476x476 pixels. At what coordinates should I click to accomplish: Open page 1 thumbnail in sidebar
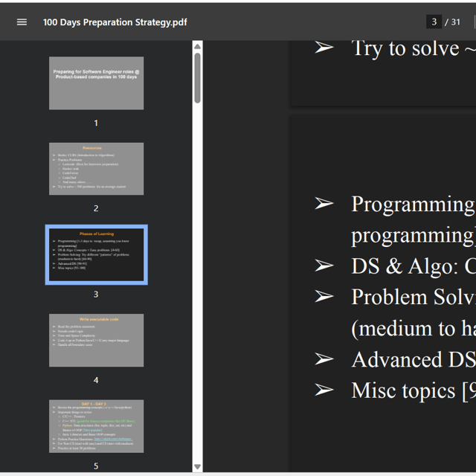tap(96, 83)
